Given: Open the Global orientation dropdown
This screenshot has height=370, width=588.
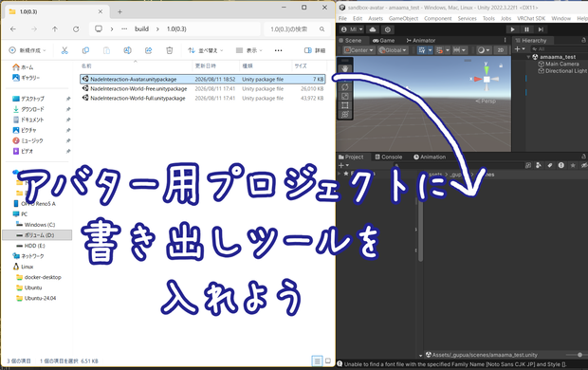Looking at the screenshot, I should pos(393,50).
